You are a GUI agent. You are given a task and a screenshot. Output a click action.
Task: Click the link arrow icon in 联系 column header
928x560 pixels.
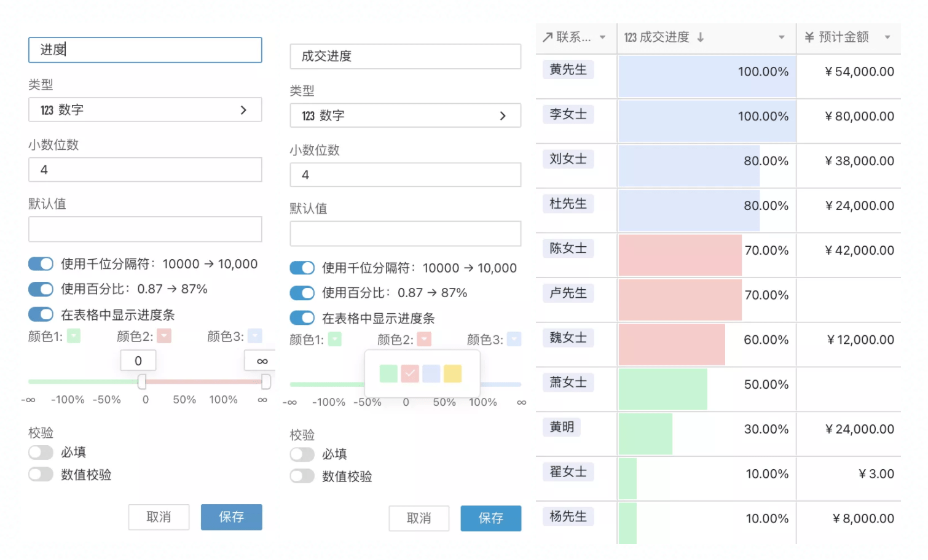pyautogui.click(x=548, y=37)
